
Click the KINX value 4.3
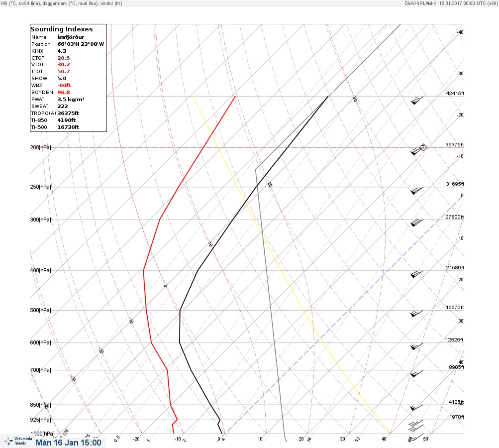62,51
